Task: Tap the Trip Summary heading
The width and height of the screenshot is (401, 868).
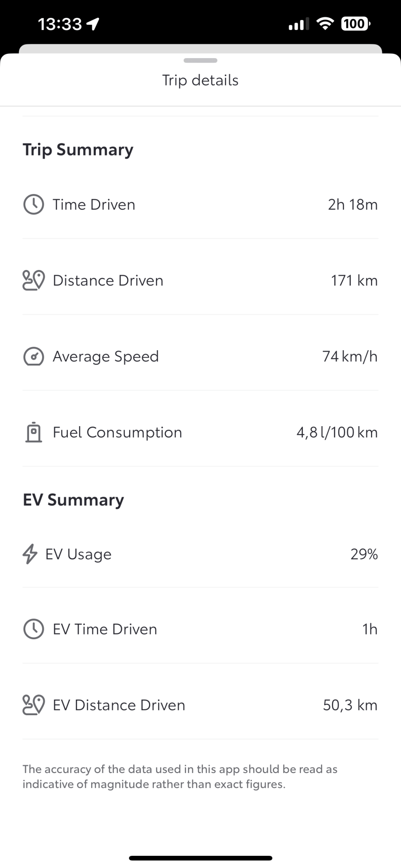Action: pyautogui.click(x=78, y=150)
